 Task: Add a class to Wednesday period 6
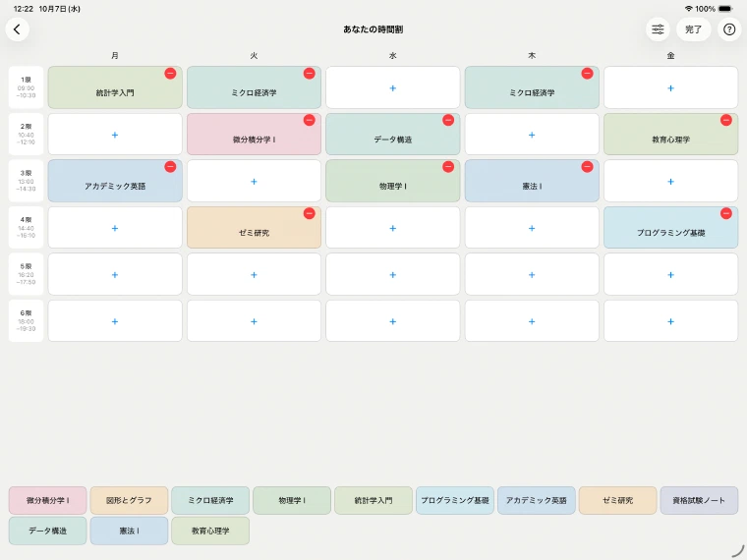[x=392, y=321]
